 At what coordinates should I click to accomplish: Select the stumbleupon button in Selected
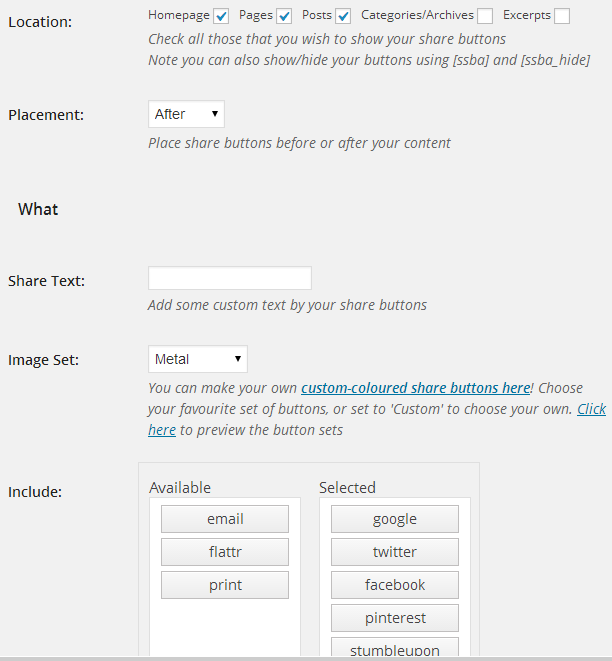click(x=395, y=647)
